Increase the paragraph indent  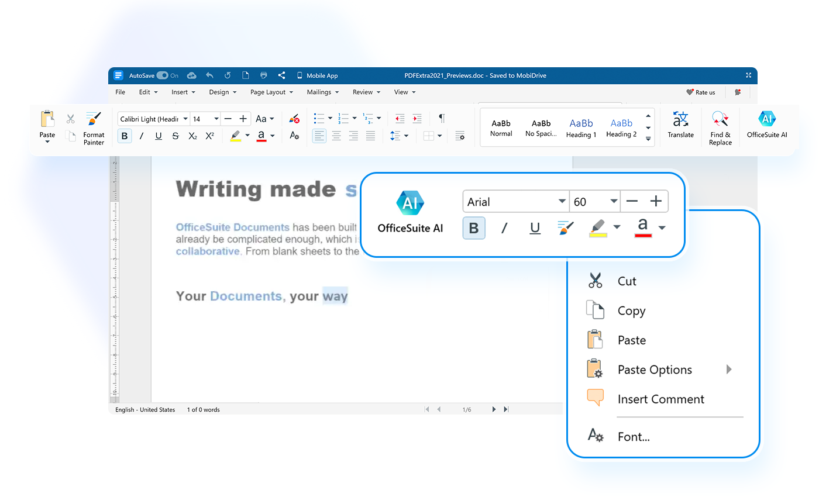[417, 119]
